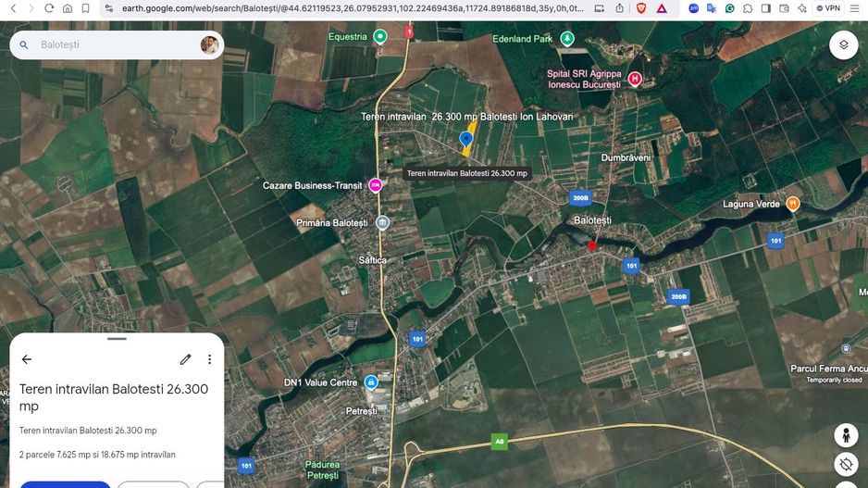Image resolution: width=868 pixels, height=488 pixels.
Task: Open more options in place panel
Action: (x=209, y=359)
